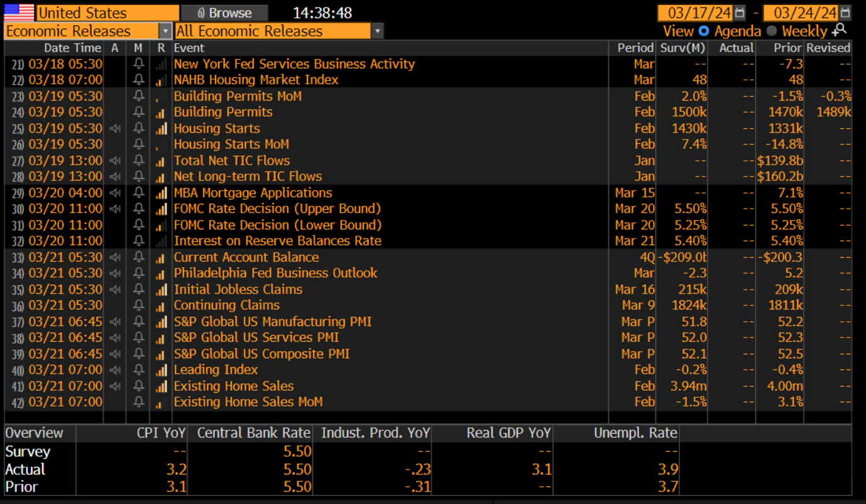The image size is (866, 504).
Task: Click the Revised column header
Action: point(828,48)
